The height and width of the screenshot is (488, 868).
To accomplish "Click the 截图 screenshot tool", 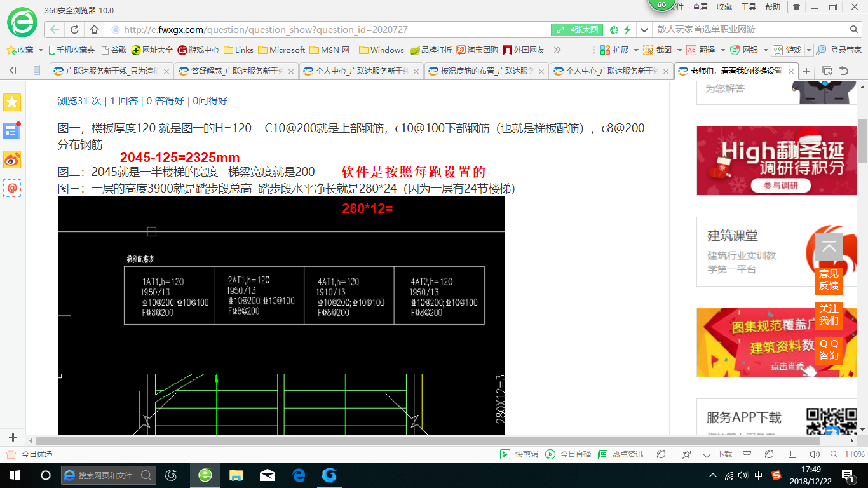I will (x=657, y=50).
